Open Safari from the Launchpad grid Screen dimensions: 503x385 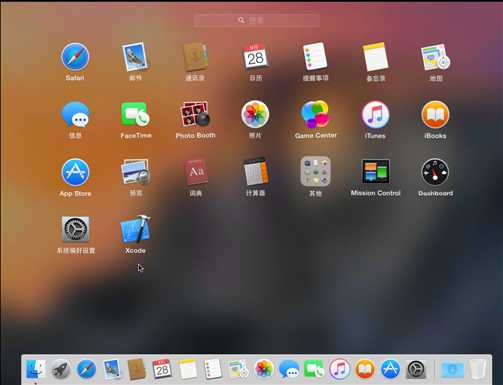pyautogui.click(x=75, y=57)
